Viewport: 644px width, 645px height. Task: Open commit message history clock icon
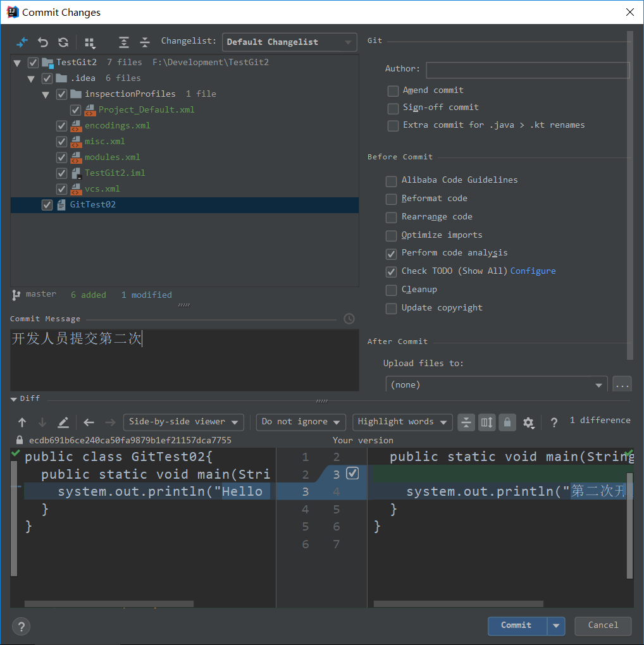click(349, 319)
